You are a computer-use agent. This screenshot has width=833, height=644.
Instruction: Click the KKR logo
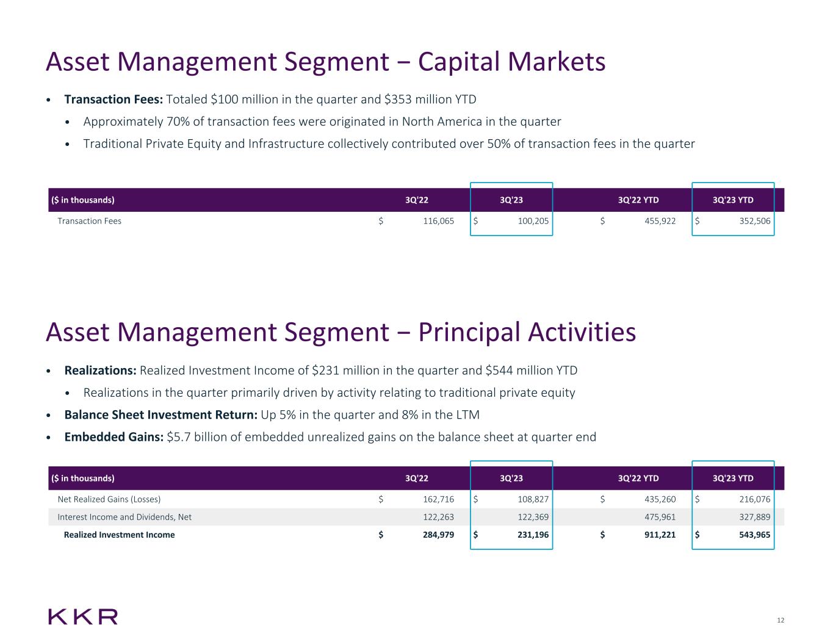[x=83, y=617]
